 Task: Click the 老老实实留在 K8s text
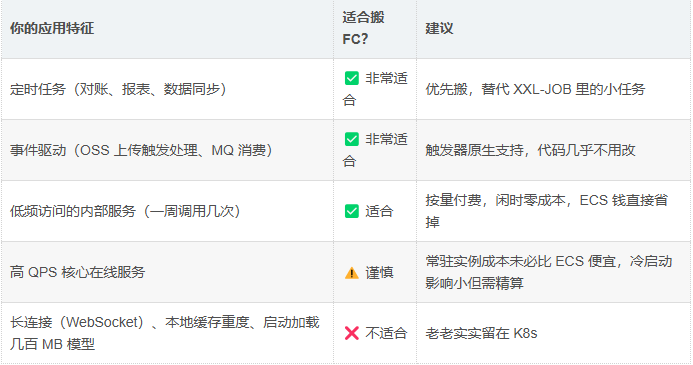(481, 333)
